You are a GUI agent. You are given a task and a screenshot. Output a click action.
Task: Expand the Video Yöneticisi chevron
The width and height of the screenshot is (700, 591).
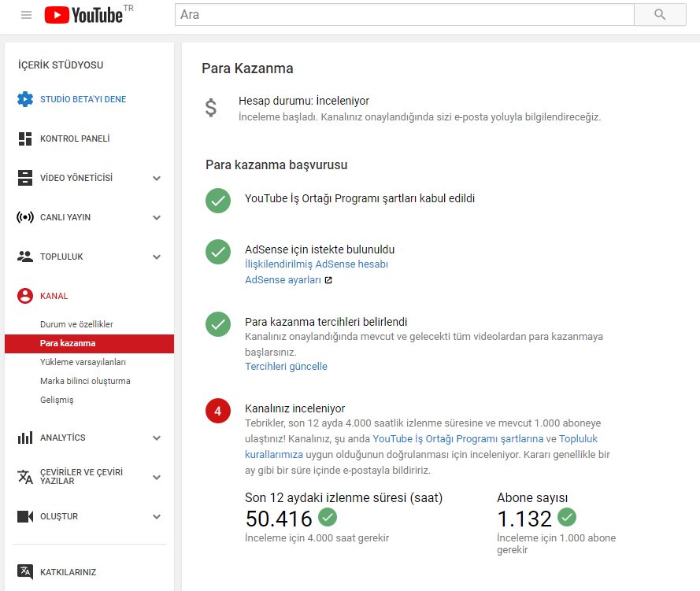pos(157,179)
